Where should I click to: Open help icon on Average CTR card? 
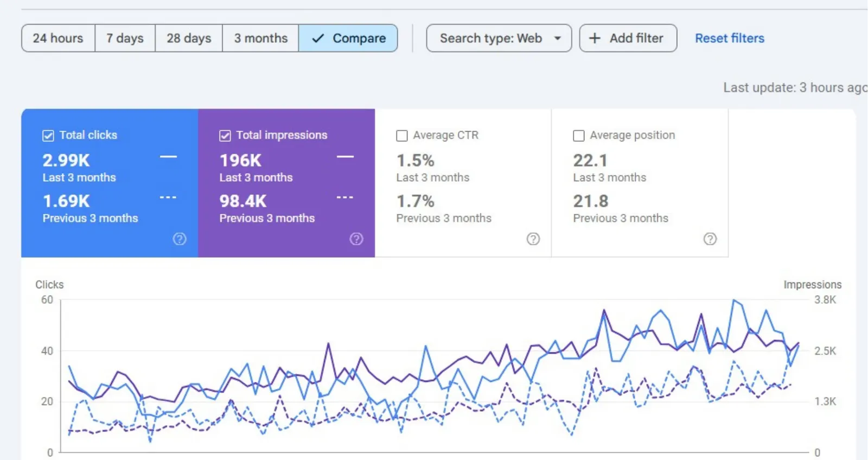533,239
